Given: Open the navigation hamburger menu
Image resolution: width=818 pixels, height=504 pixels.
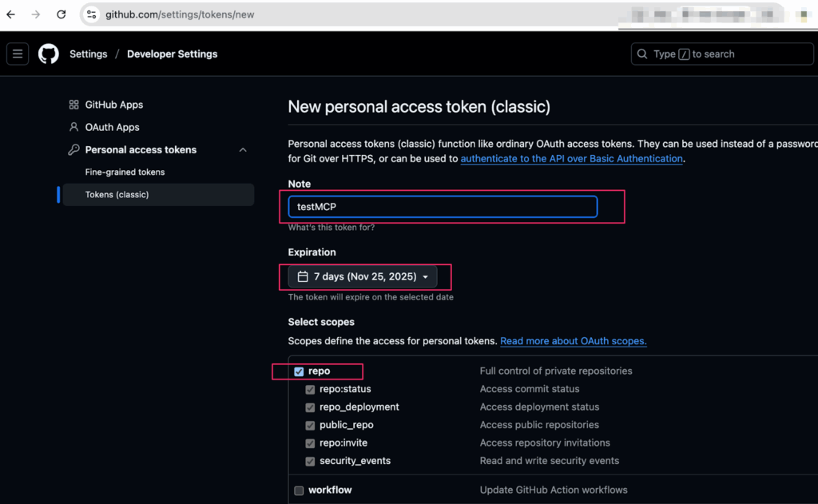Looking at the screenshot, I should [17, 54].
